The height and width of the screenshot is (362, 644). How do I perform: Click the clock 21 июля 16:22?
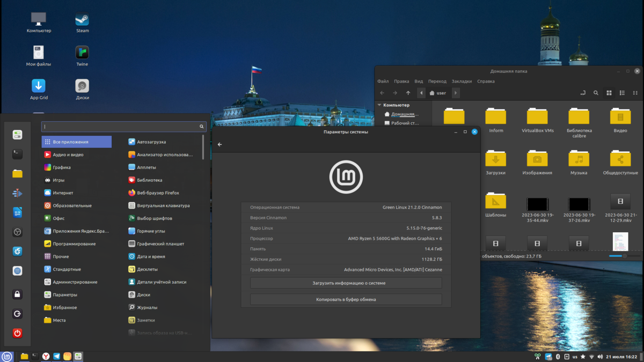pyautogui.click(x=621, y=357)
